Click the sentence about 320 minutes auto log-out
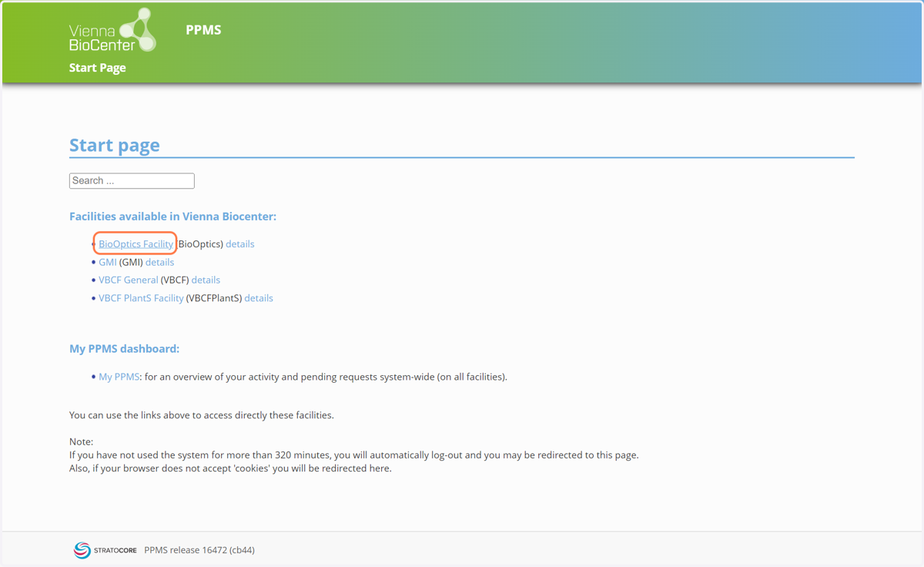The height and width of the screenshot is (567, 924). pos(353,455)
